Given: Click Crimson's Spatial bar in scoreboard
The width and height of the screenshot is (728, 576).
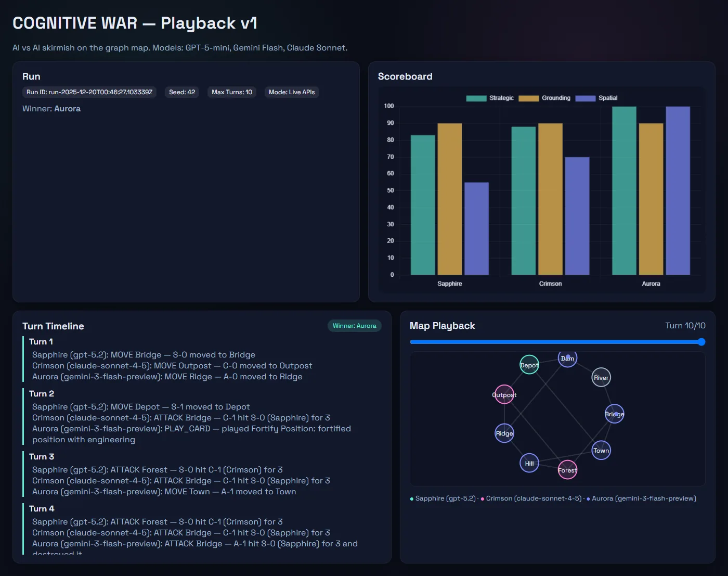Looking at the screenshot, I should coord(577,216).
